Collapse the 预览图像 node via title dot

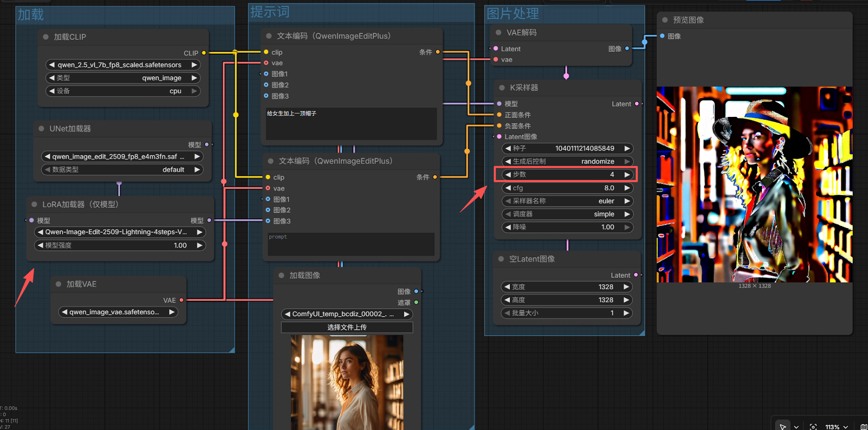point(665,20)
